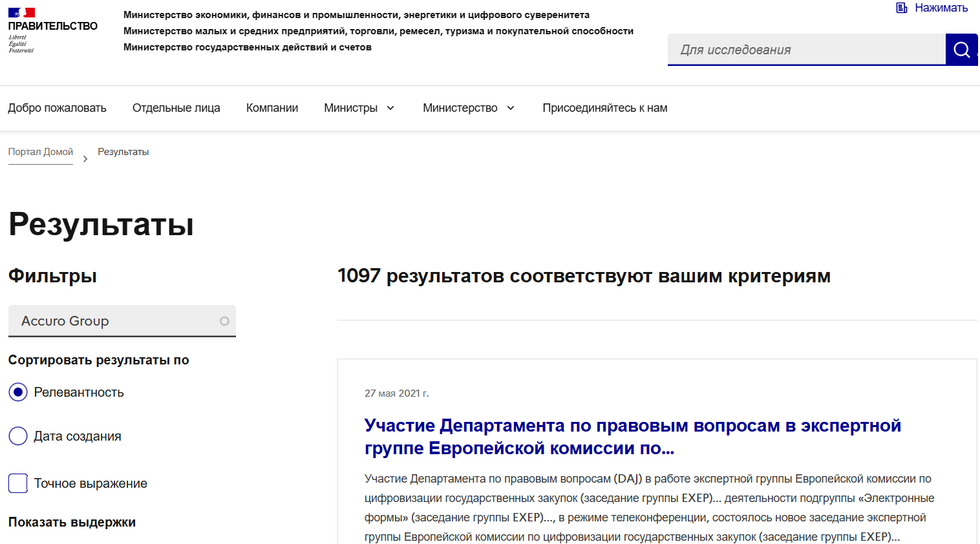Return home via the Портал Домой breadcrumb
Image resolution: width=980 pixels, height=544 pixels.
40,151
